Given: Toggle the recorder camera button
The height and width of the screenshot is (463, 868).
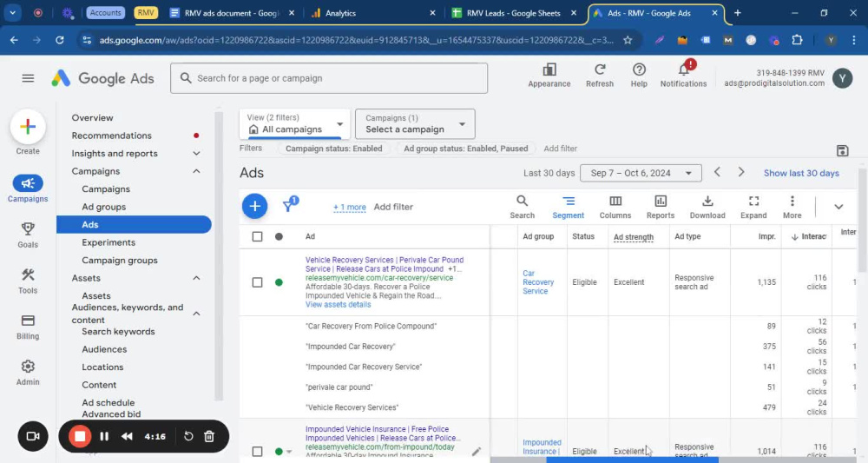Looking at the screenshot, I should [33, 436].
